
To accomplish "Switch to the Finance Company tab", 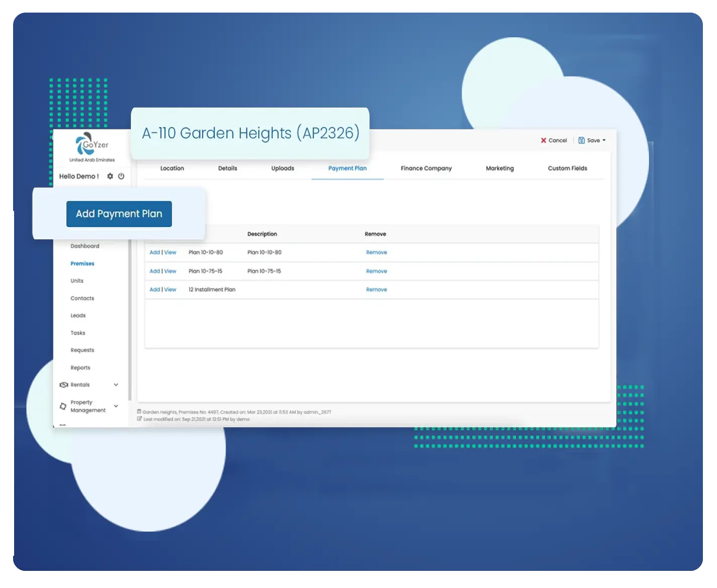I will (x=426, y=168).
